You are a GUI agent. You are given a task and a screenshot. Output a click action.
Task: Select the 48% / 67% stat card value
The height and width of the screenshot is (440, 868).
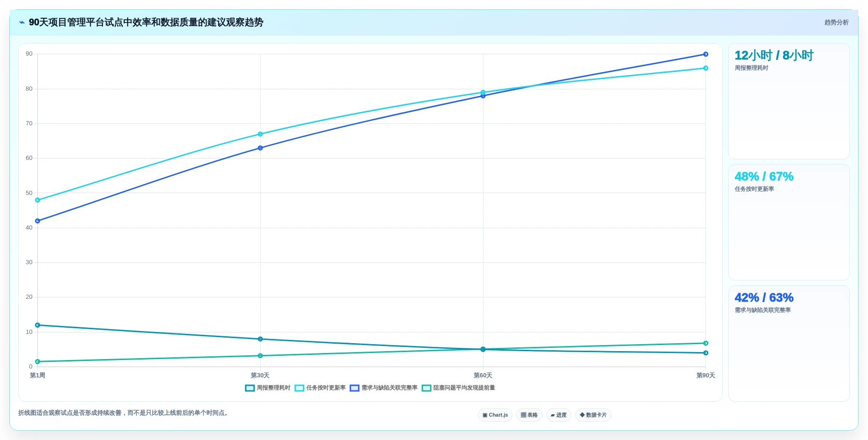click(x=764, y=177)
